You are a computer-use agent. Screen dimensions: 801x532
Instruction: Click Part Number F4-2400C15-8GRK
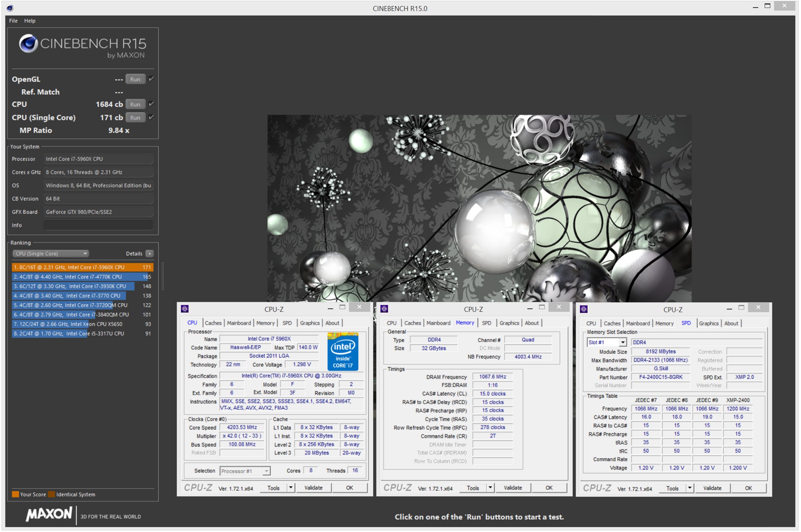tap(660, 377)
